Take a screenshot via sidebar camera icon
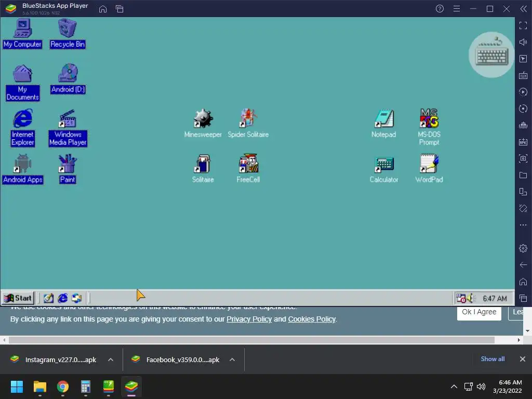This screenshot has width=532, height=399. [523, 158]
